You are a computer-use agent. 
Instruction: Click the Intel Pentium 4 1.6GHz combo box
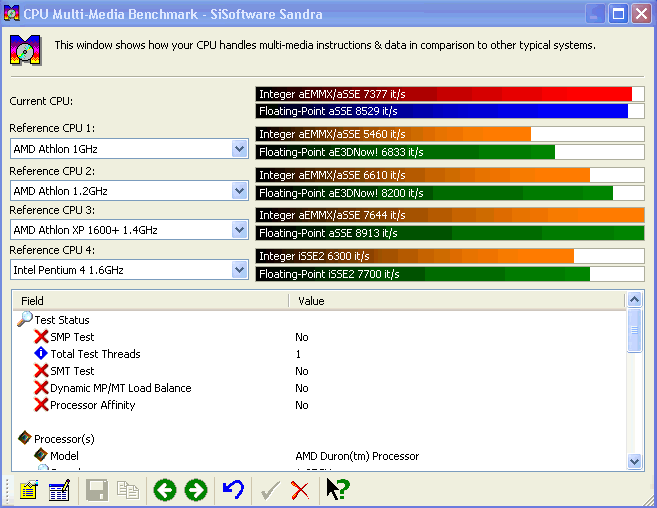[129, 270]
